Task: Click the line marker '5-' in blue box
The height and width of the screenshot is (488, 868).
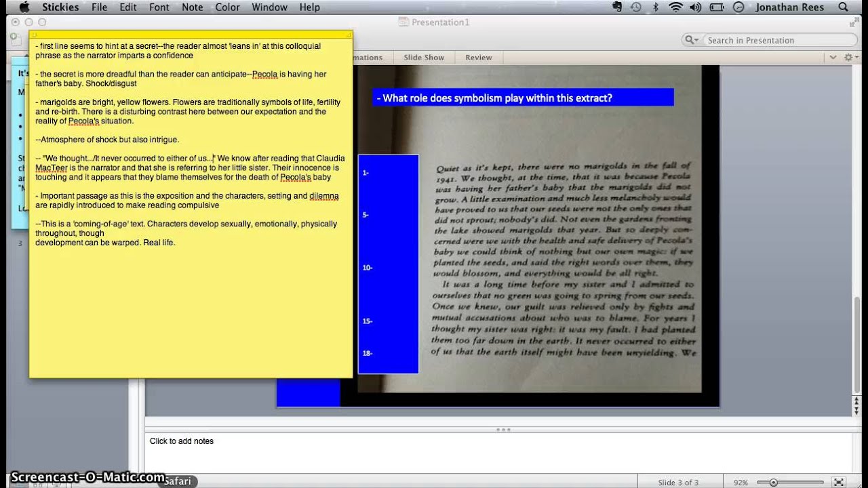Action: click(366, 215)
